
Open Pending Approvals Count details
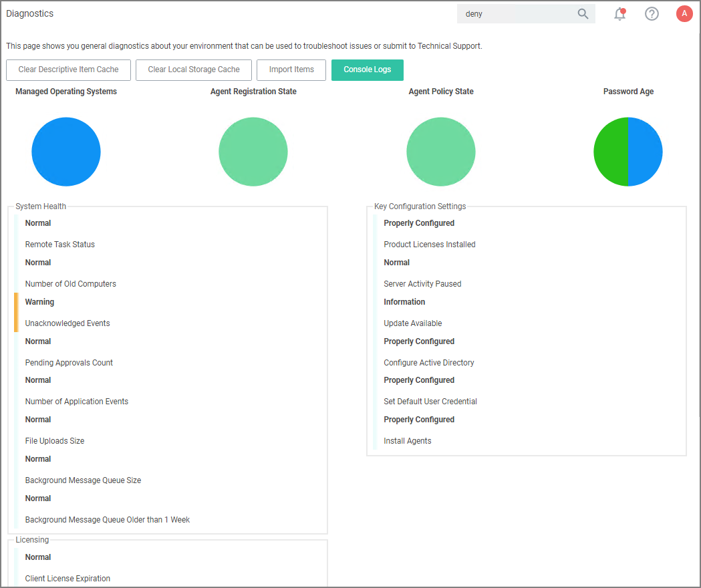(x=68, y=362)
